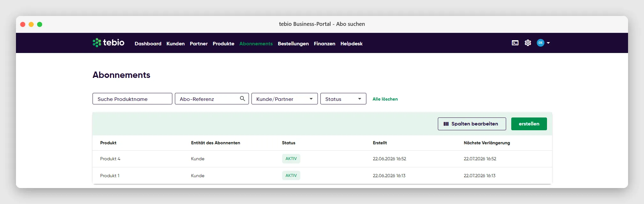Click the tebio logo
The height and width of the screenshot is (204, 644).
(x=109, y=43)
